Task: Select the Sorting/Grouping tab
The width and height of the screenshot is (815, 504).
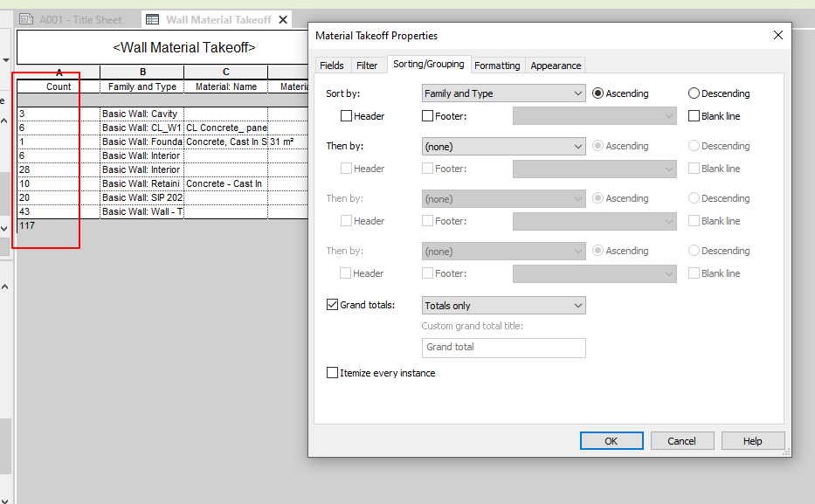Action: (x=429, y=64)
